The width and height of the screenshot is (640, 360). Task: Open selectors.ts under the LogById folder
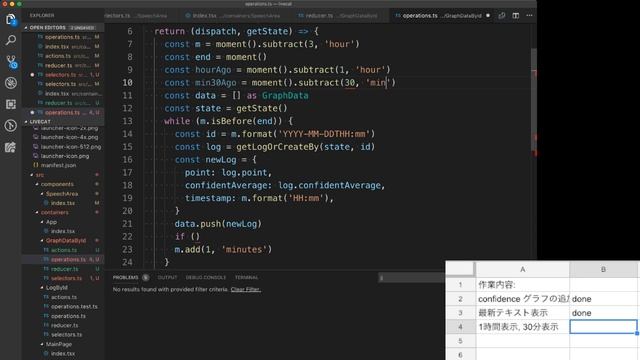tap(66, 335)
